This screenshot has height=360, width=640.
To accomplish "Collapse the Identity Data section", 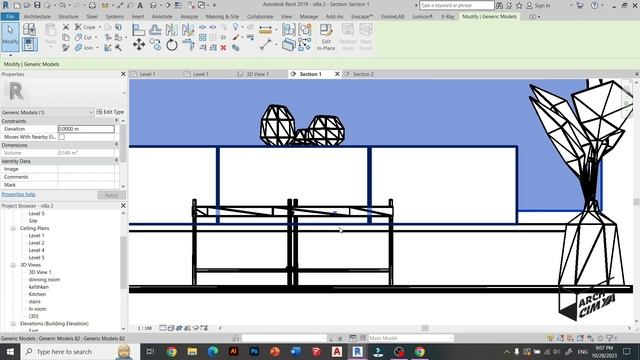I will tap(117, 161).
